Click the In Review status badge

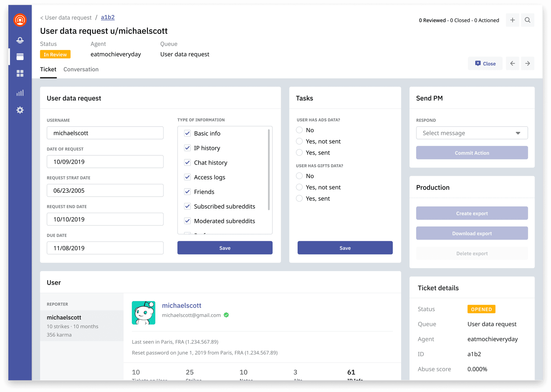point(55,54)
